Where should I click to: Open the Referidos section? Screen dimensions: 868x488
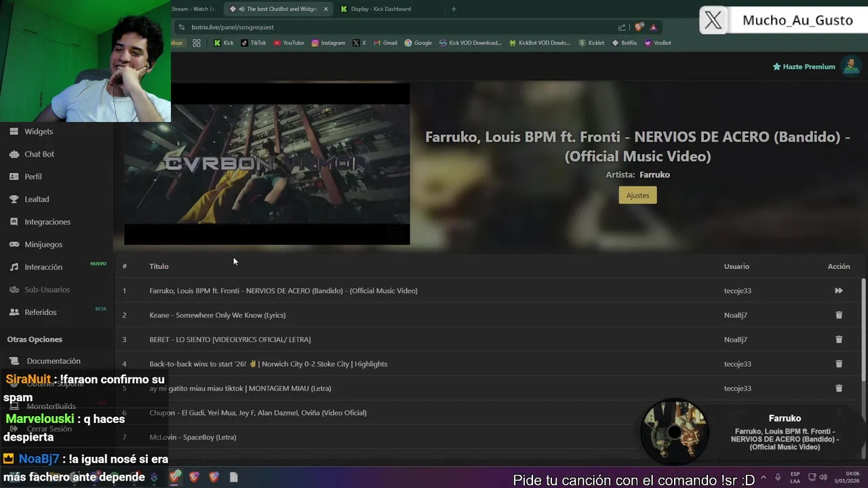(x=41, y=312)
